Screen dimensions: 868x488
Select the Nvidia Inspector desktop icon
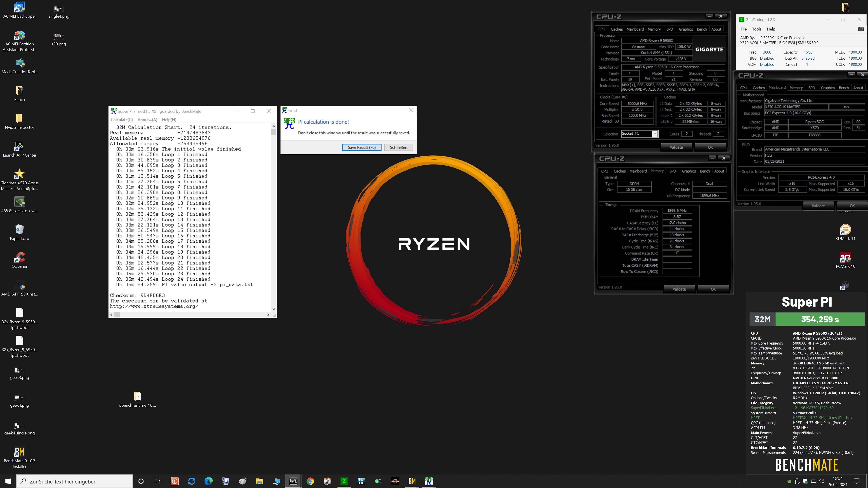click(x=19, y=122)
